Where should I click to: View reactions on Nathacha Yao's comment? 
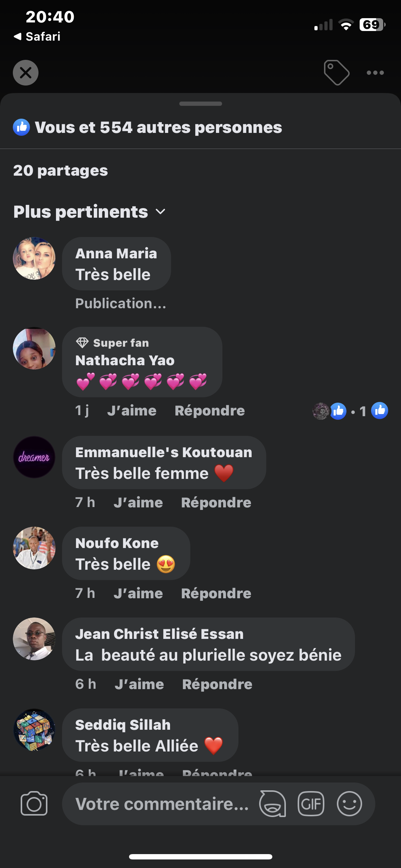coord(350,411)
